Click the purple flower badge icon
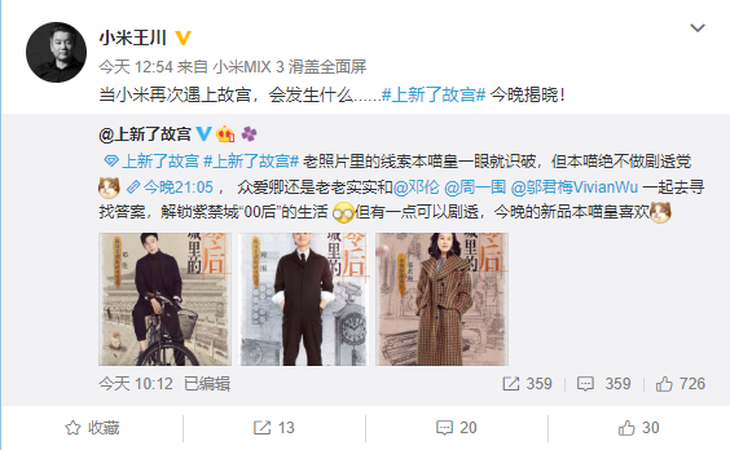Image resolution: width=730 pixels, height=450 pixels. tap(249, 134)
